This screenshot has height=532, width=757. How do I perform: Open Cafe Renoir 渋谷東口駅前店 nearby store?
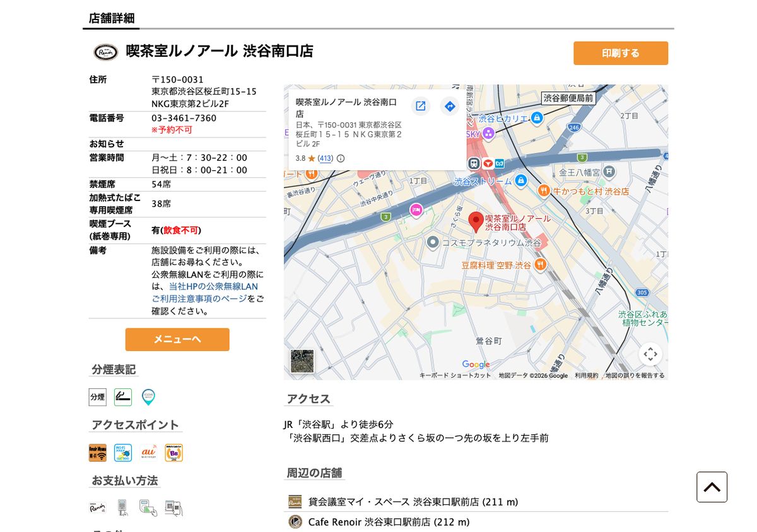389,522
